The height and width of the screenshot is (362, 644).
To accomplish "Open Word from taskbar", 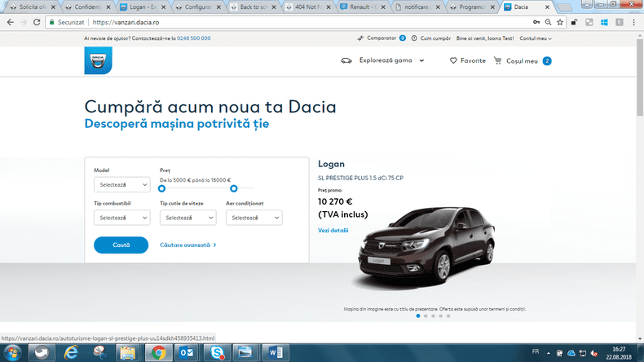I will pos(275,353).
